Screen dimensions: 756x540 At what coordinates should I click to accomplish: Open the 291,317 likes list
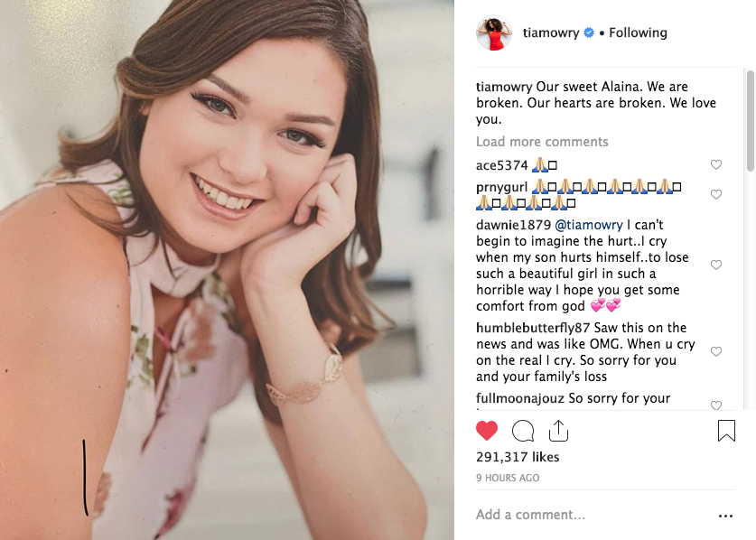[x=518, y=457]
